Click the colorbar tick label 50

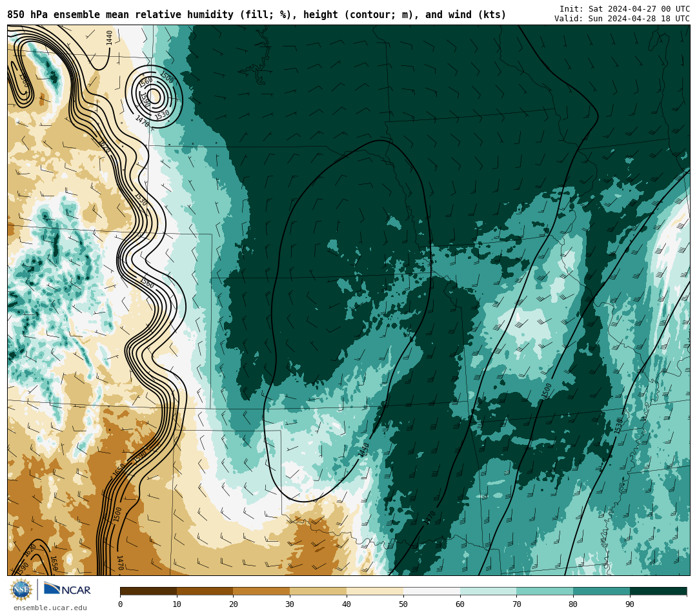pyautogui.click(x=403, y=604)
